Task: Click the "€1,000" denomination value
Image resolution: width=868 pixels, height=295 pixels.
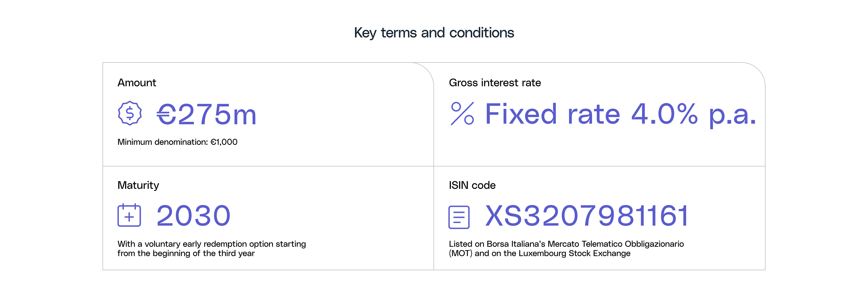Action: click(224, 142)
